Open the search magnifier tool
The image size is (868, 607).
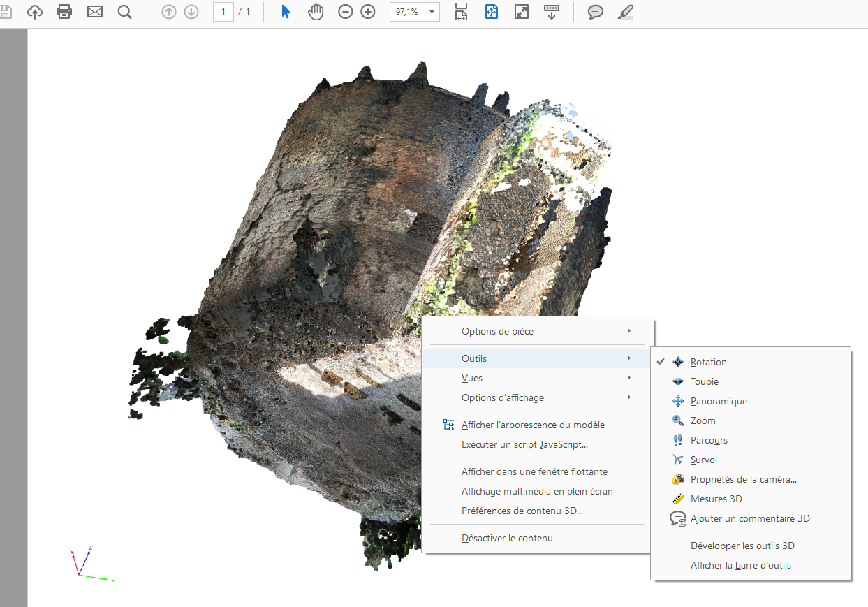124,12
